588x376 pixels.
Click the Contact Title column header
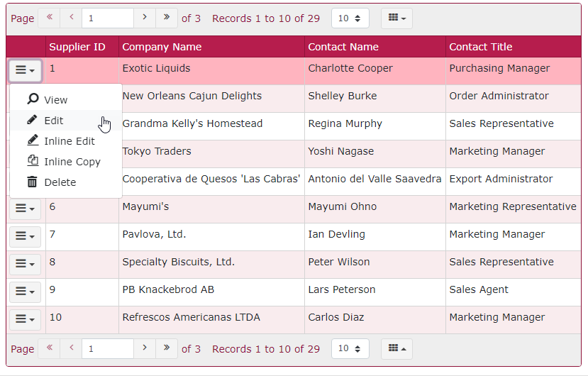480,47
